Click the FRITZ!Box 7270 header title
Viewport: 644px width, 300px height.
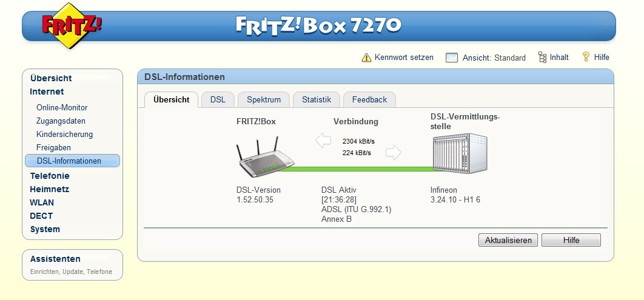coord(318,26)
